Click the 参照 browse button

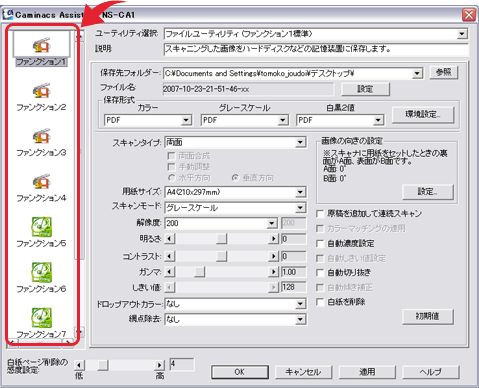[444, 72]
